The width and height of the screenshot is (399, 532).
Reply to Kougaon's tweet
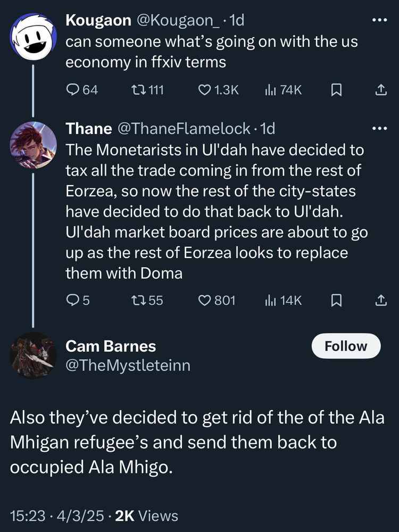pos(73,90)
